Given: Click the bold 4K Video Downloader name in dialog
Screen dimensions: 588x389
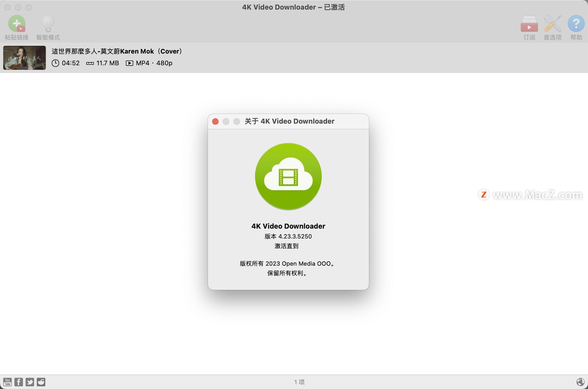Looking at the screenshot, I should coord(288,226).
